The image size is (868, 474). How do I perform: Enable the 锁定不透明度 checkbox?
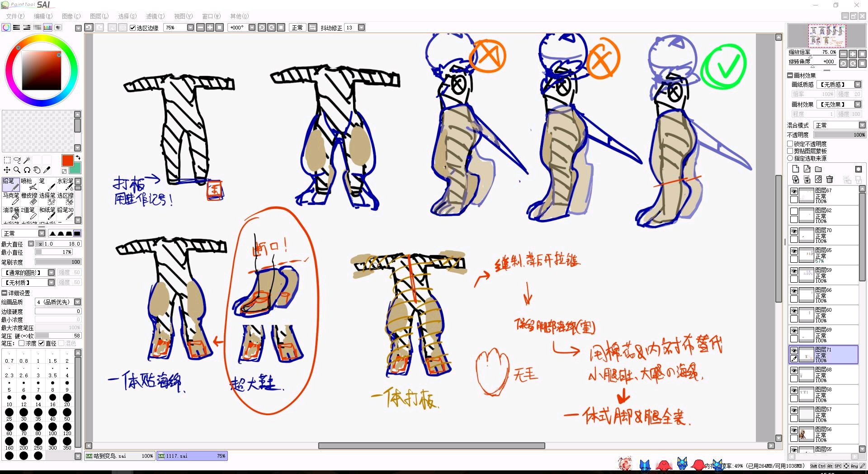(x=790, y=144)
